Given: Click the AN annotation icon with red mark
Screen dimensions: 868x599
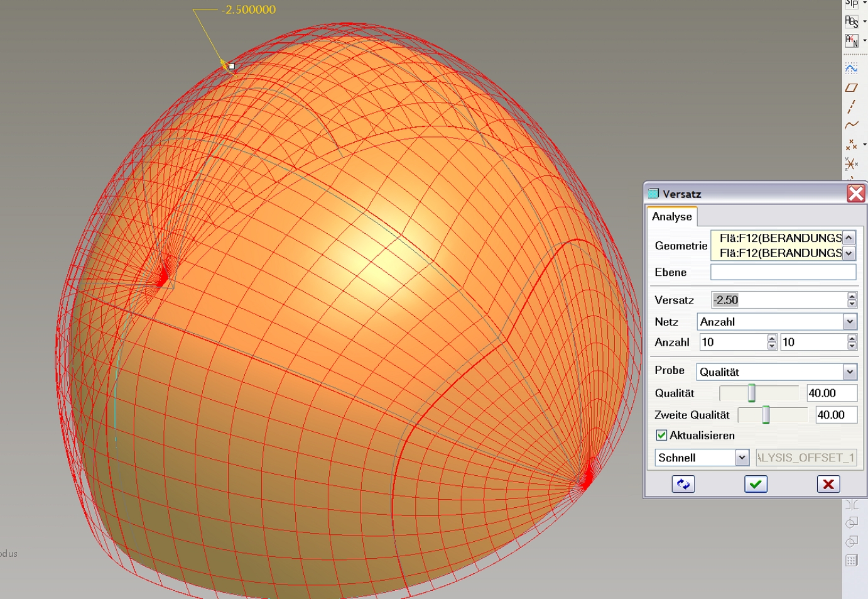Looking at the screenshot, I should tap(851, 41).
